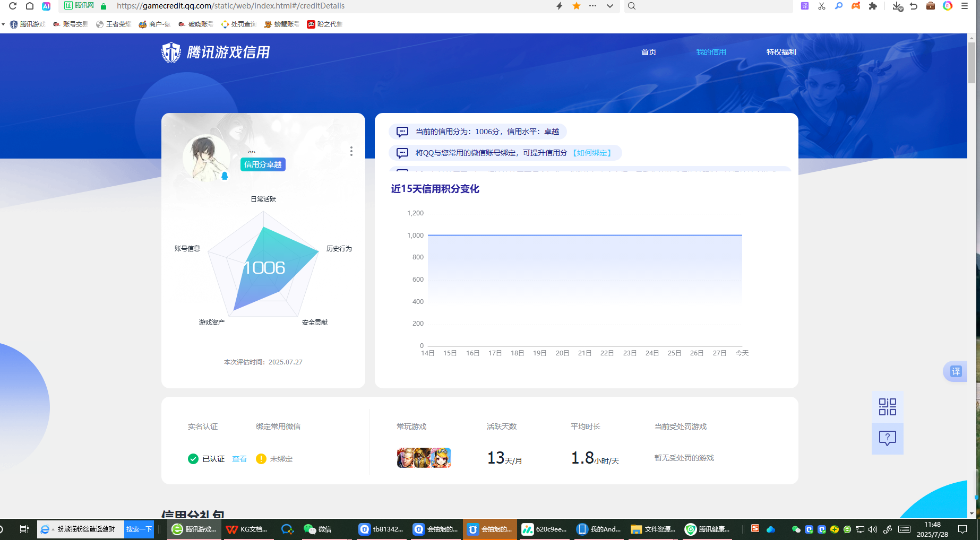The image size is (980, 540).
Task: Click the profile avatar picture
Action: point(206,158)
